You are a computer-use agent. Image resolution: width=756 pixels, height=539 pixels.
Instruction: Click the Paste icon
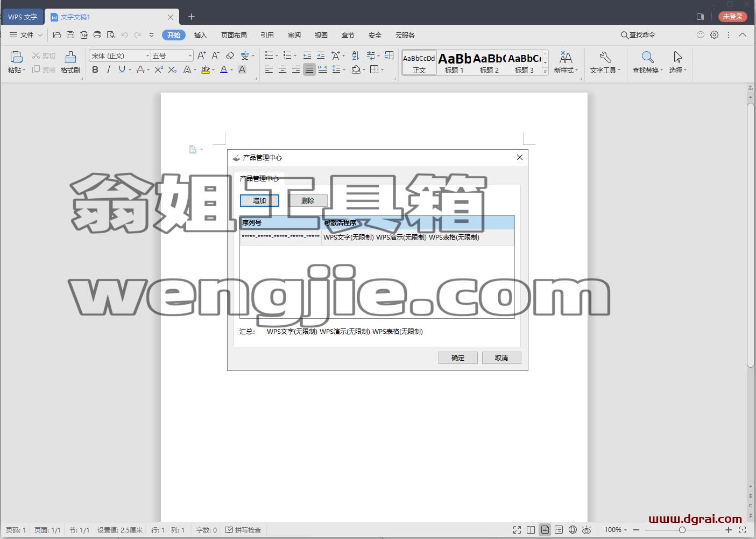(16, 57)
